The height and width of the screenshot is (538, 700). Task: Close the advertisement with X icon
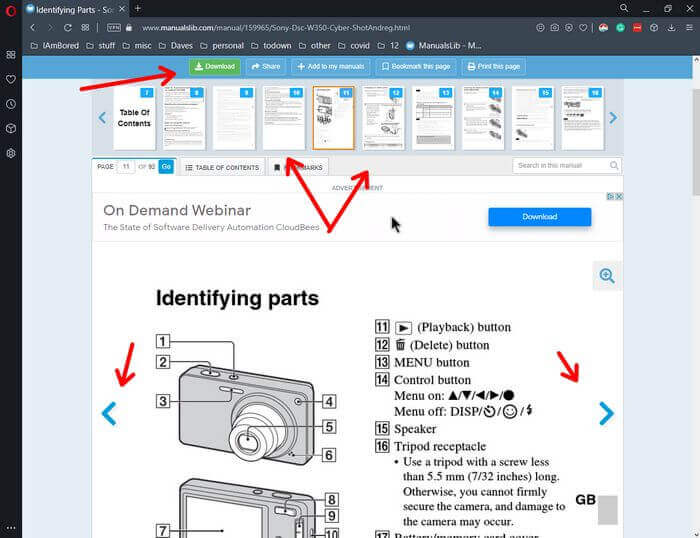[619, 196]
